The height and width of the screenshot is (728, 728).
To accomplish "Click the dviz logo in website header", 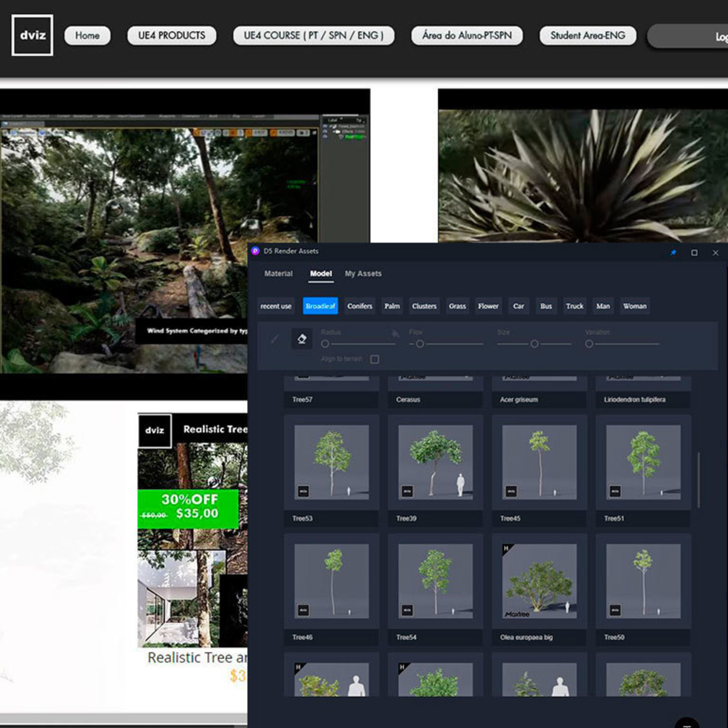I will coord(32,35).
